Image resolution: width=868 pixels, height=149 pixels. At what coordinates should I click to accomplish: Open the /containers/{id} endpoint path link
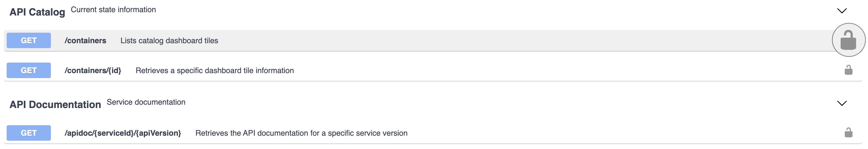[x=93, y=70]
